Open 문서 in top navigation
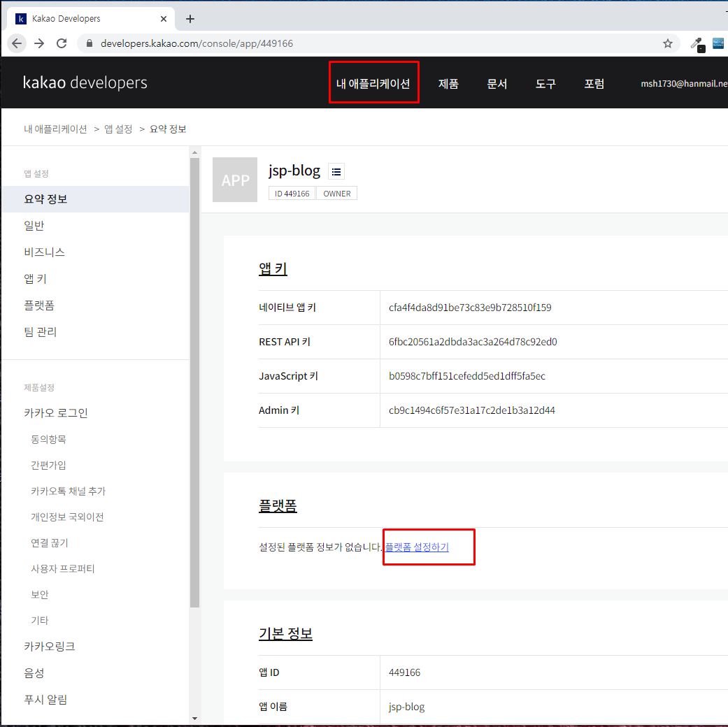The height and width of the screenshot is (727, 728). (x=497, y=84)
